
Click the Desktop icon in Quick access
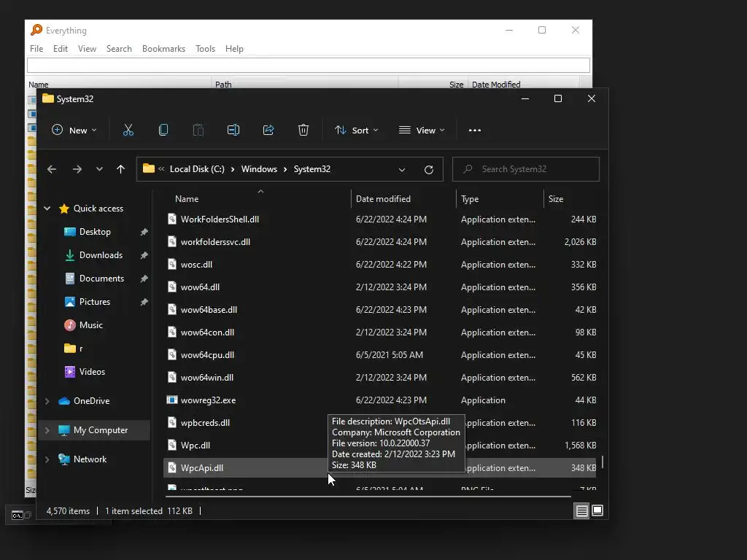tap(69, 232)
